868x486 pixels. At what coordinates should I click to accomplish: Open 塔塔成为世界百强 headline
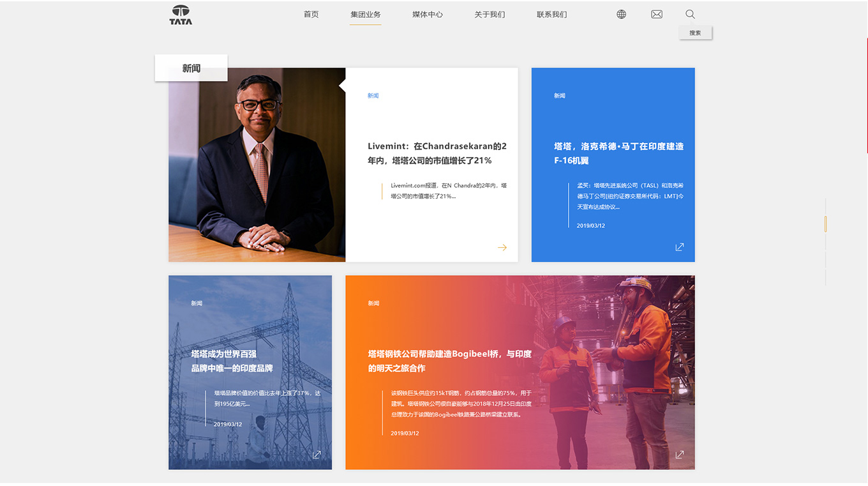tap(232, 361)
